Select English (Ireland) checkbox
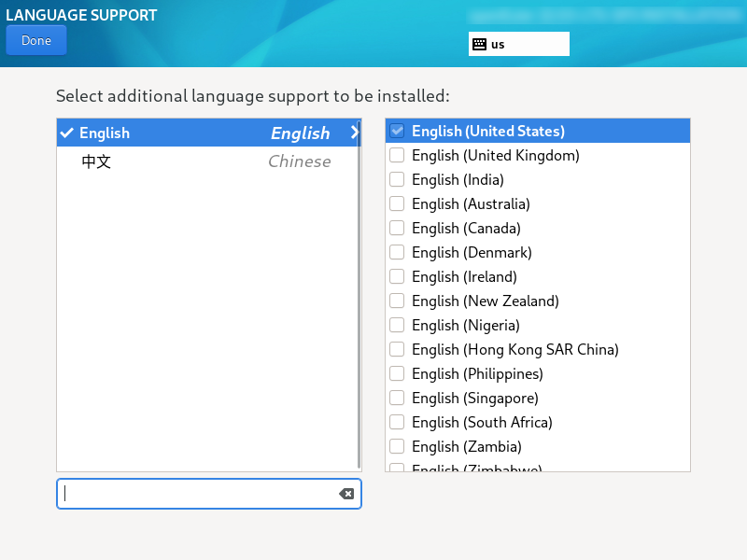The width and height of the screenshot is (747, 560). (x=397, y=277)
